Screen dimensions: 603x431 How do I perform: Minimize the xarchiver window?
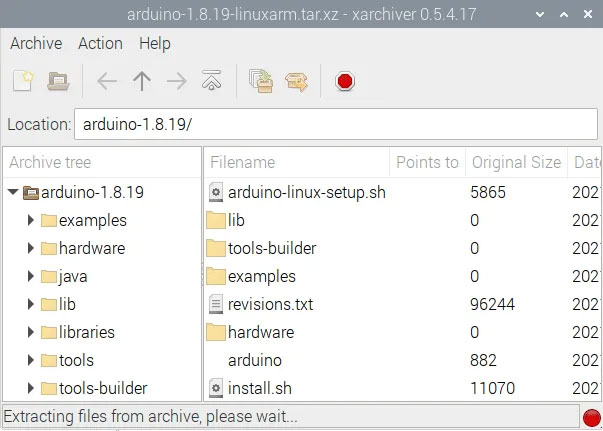(540, 15)
